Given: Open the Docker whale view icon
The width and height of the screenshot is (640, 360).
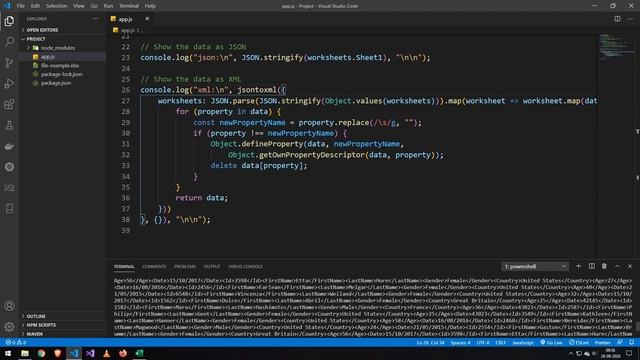Looking at the screenshot, I should click(9, 146).
